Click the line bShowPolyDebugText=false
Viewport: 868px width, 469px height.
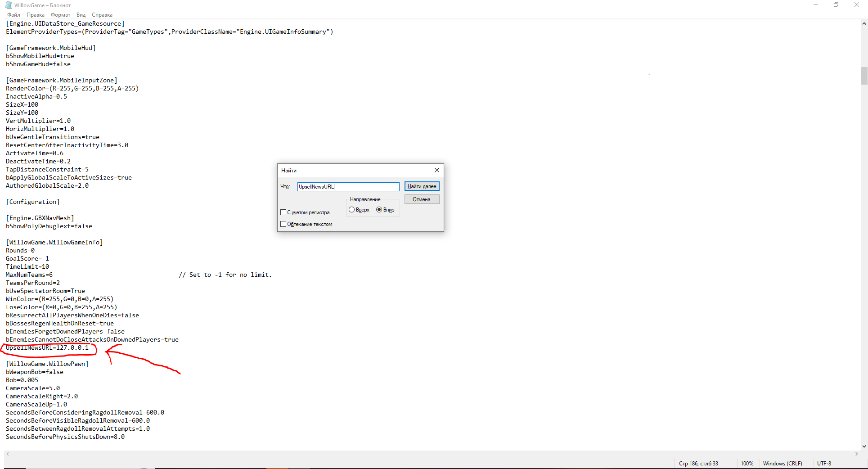pyautogui.click(x=49, y=226)
